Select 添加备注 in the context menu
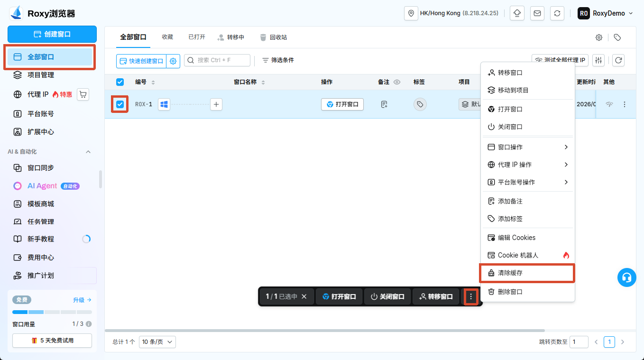 tap(527, 201)
